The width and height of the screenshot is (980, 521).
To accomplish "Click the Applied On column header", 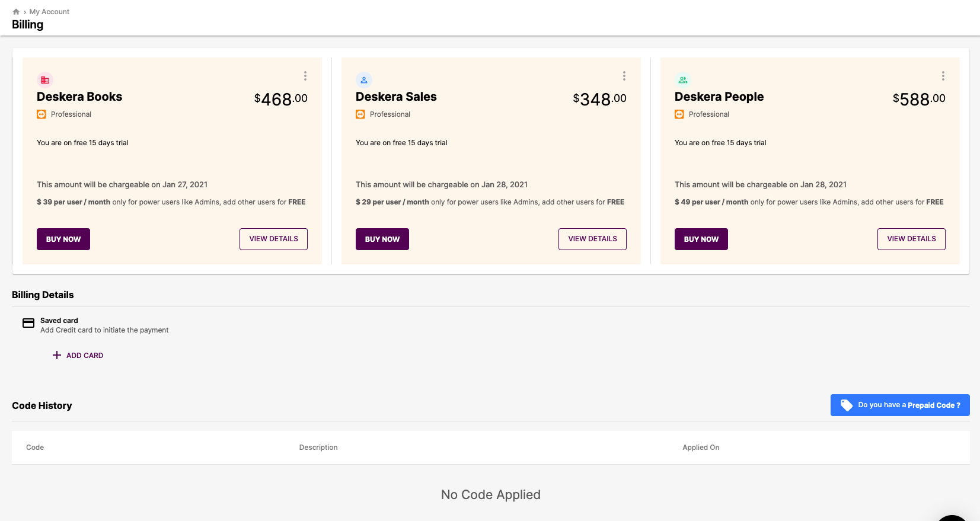I will tap(701, 448).
